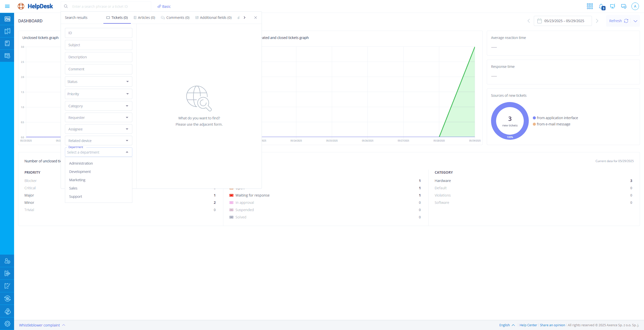Open the Refresh options chevron

635,21
